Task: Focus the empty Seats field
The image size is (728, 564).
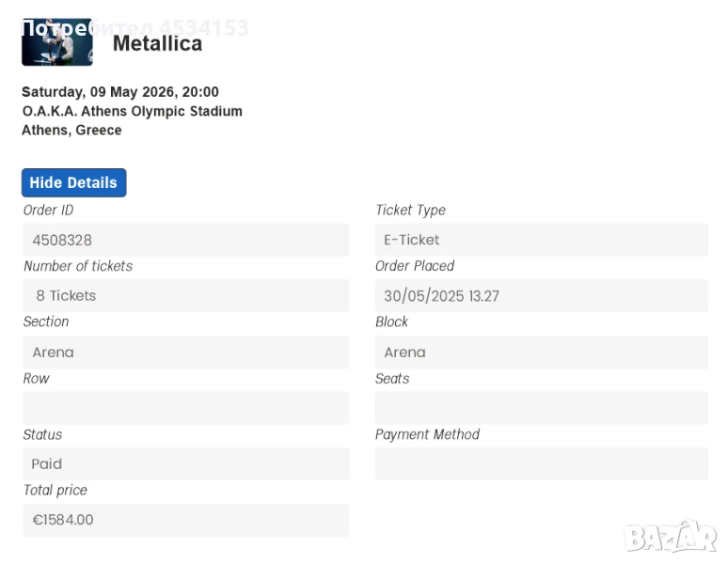Action: pyautogui.click(x=541, y=408)
